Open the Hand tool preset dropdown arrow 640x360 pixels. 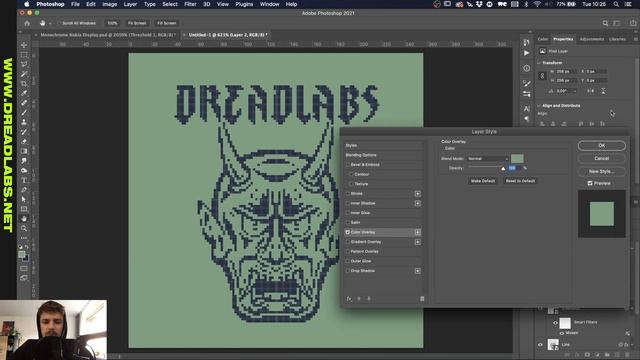tap(50, 23)
